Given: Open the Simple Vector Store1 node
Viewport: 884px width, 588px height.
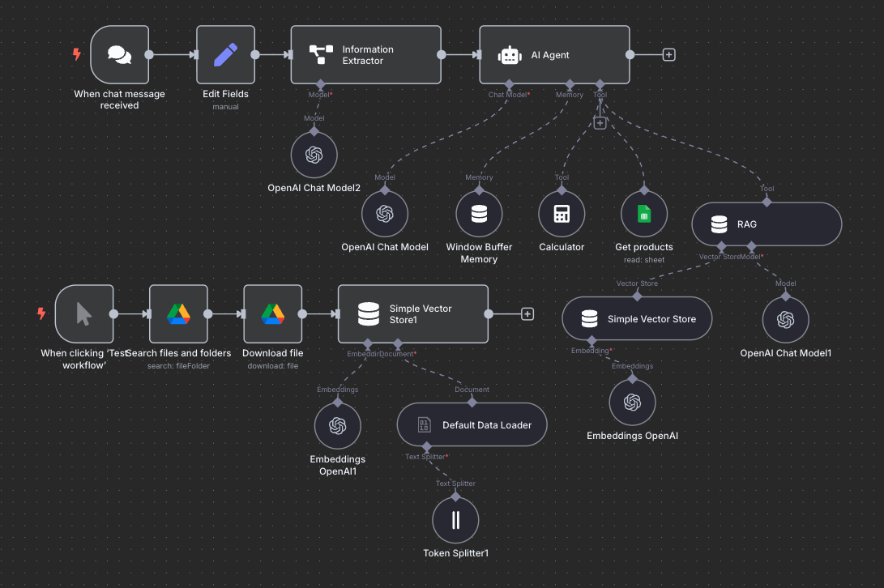Looking at the screenshot, I should coord(413,314).
